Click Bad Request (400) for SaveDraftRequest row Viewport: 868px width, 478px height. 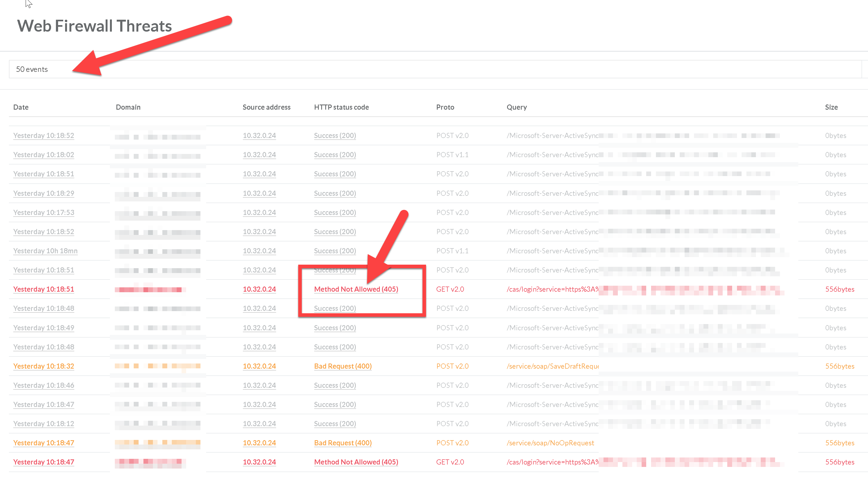[x=343, y=366]
